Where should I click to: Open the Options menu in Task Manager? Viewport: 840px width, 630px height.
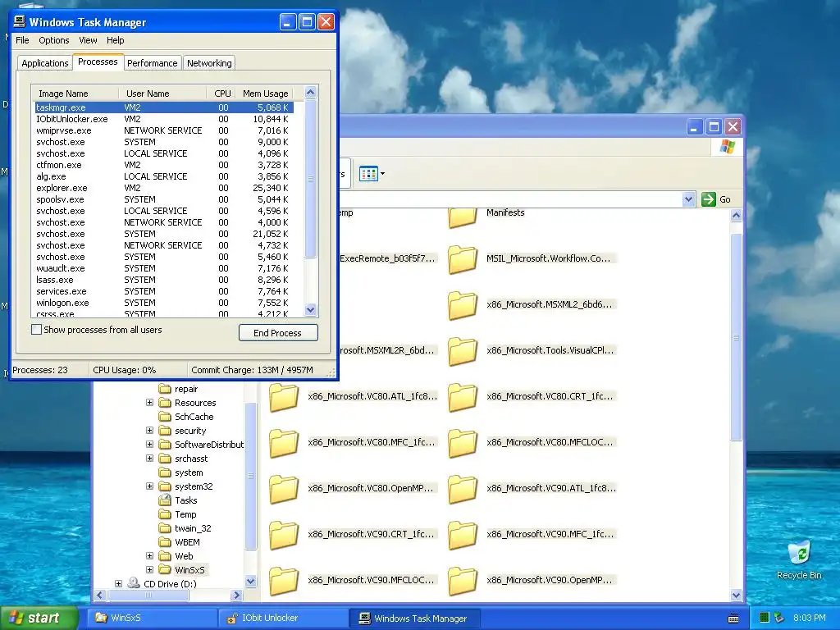click(x=53, y=40)
